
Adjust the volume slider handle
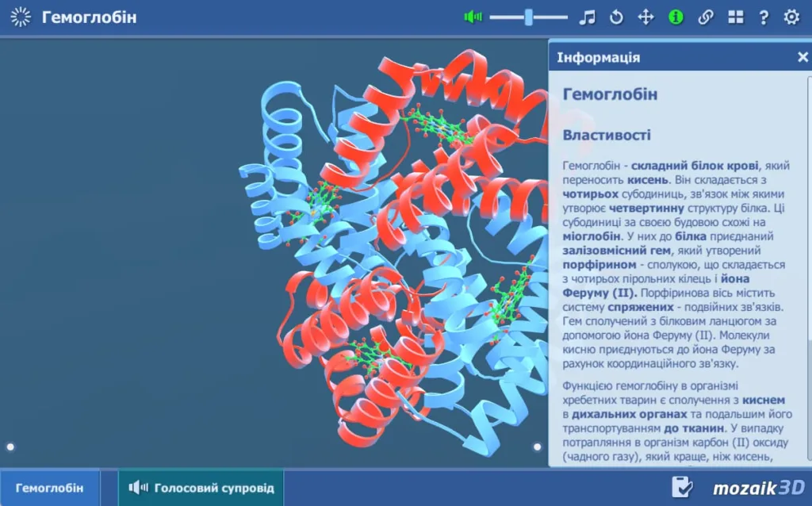(528, 17)
